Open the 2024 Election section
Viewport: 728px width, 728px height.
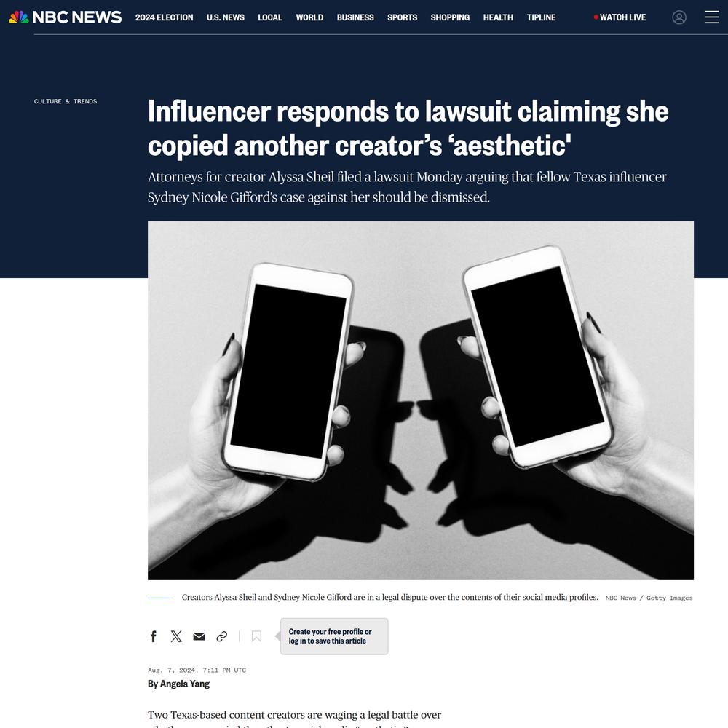164,17
